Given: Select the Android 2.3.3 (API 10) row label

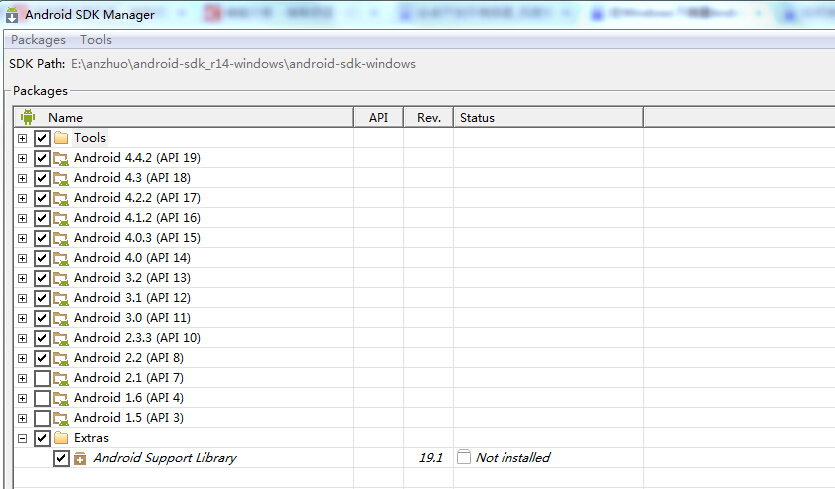Looking at the screenshot, I should click(137, 338).
